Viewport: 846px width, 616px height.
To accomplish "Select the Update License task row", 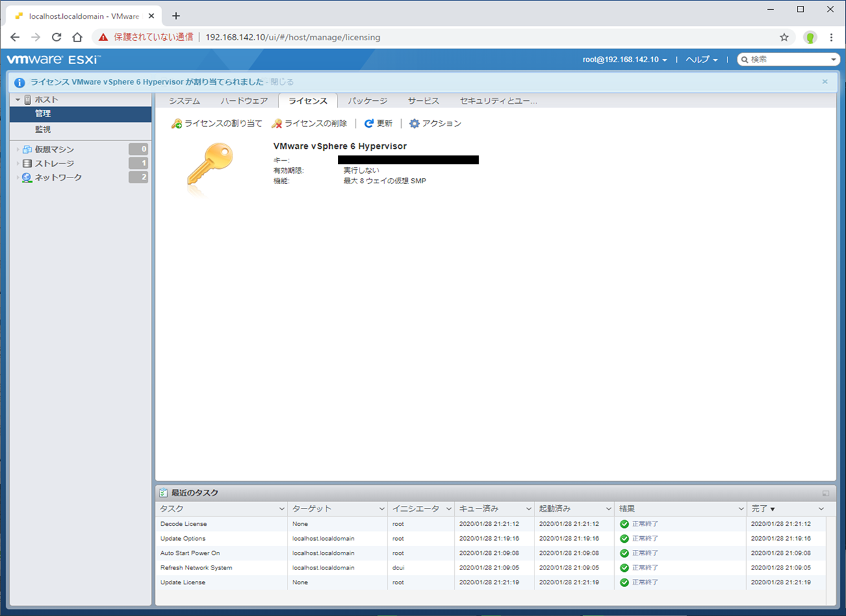I will tap(491, 583).
